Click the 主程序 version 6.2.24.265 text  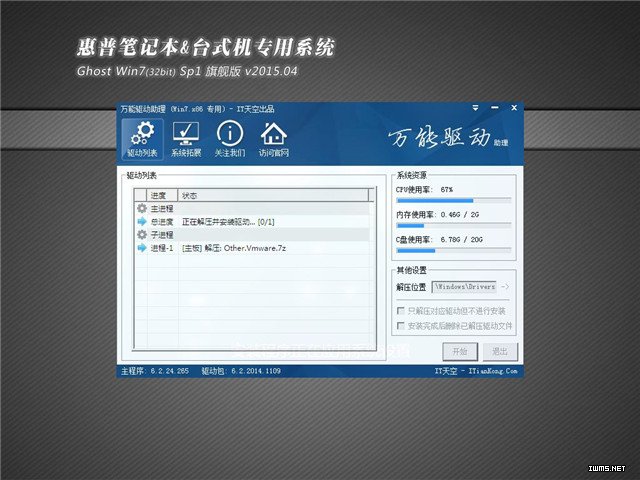point(155,371)
